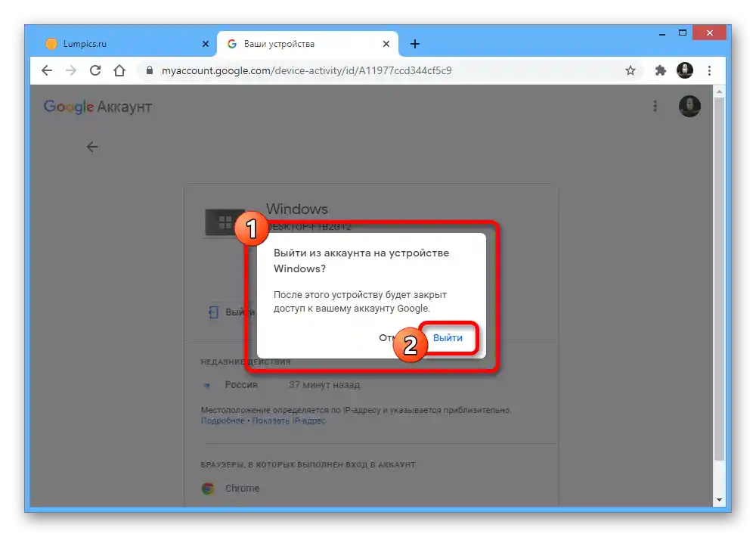756x537 pixels.
Task: Click the browser back arrow
Action: point(47,70)
